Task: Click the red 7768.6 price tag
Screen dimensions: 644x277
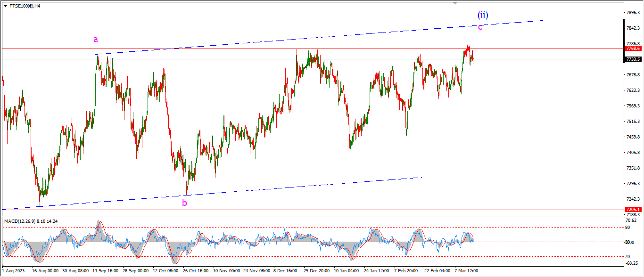Action: pos(632,49)
